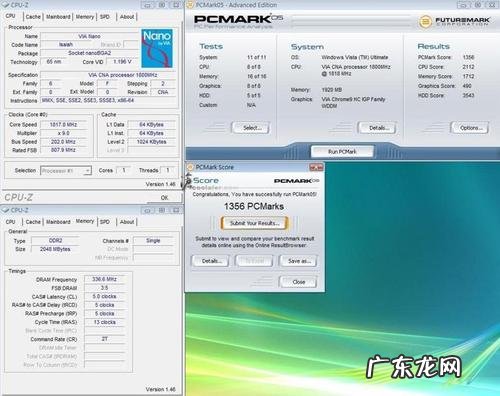Click the memory Type DDR2 field
The width and height of the screenshot is (500, 396).
pos(55,240)
